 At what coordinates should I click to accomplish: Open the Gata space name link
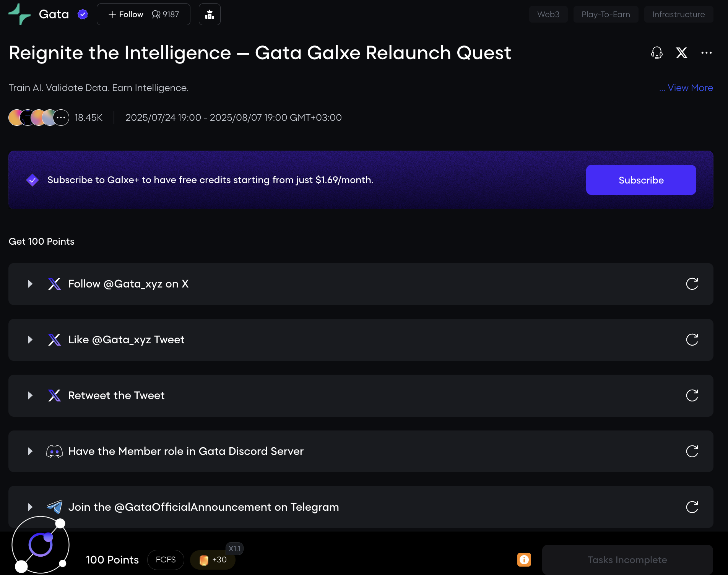[54, 15]
